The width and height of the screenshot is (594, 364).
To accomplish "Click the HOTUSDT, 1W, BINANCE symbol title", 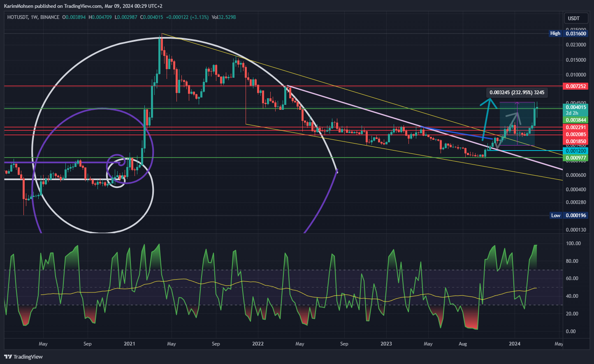I will [x=33, y=17].
